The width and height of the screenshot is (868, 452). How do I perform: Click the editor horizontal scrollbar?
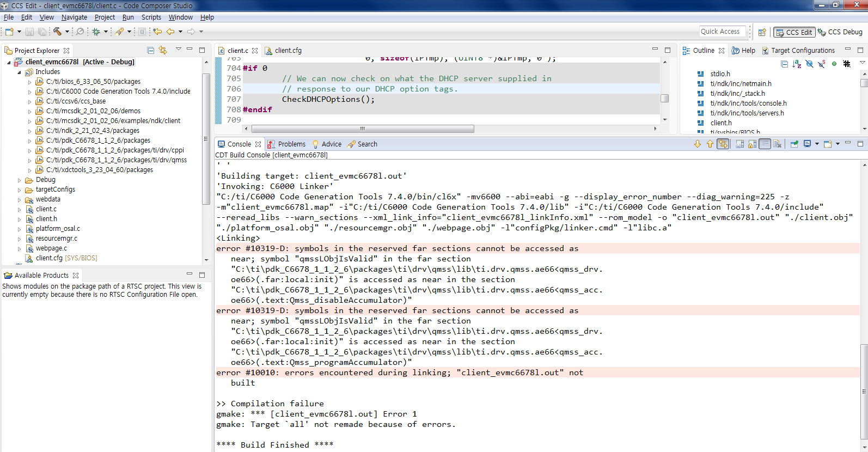click(363, 129)
